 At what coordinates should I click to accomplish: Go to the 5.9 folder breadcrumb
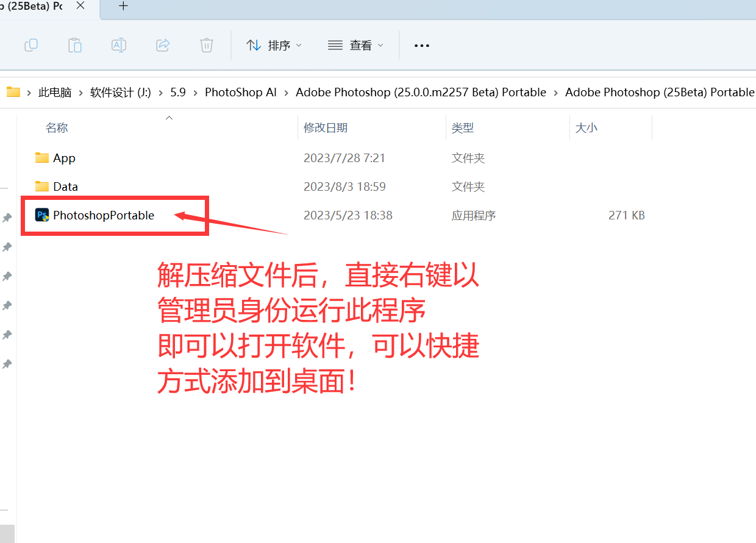[178, 93]
